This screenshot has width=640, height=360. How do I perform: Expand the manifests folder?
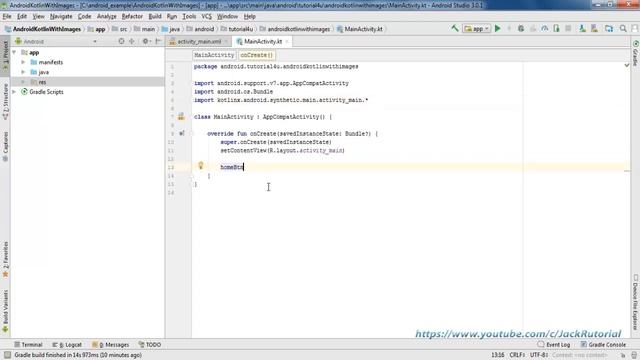pos(23,62)
